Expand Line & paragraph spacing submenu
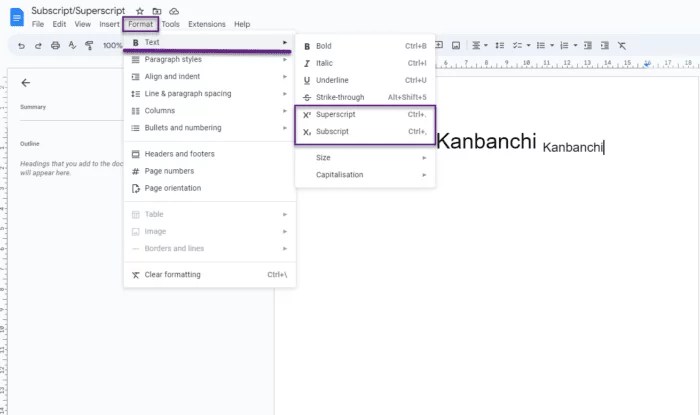The height and width of the screenshot is (415, 700). pos(210,93)
